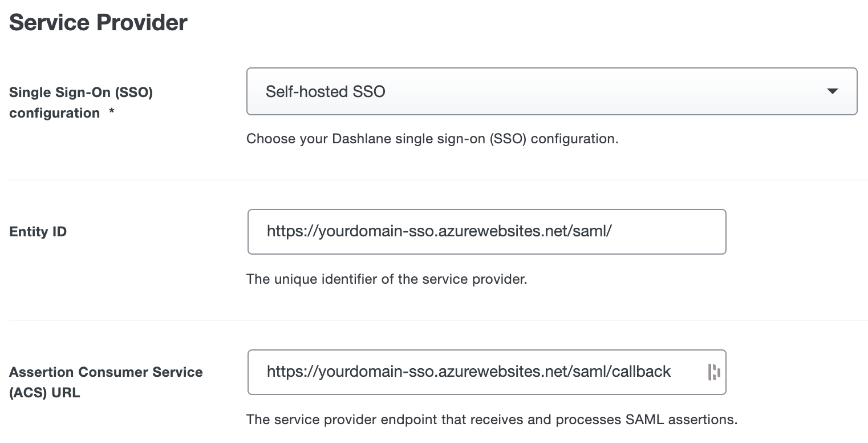Click the Assertion Consumer Service (ACS) URL label
The width and height of the screenshot is (868, 443).
click(106, 382)
